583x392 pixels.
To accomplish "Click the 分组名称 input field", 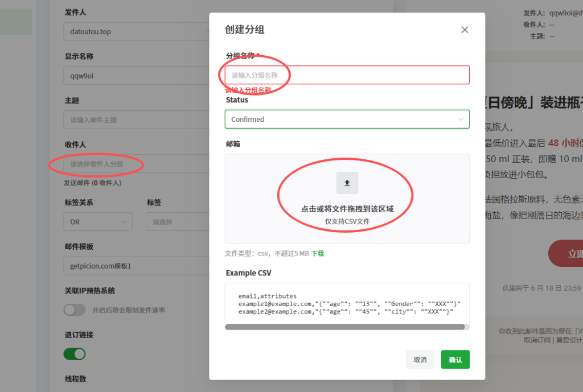I will tap(347, 75).
